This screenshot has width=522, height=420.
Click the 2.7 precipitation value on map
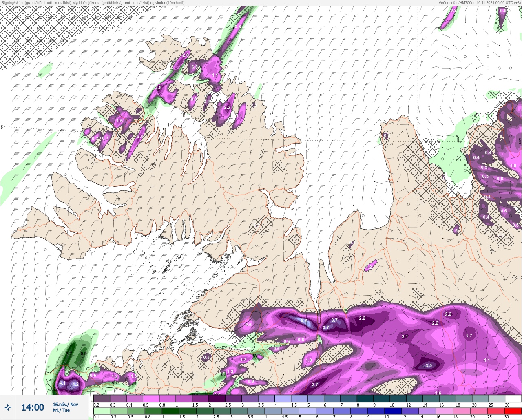(314, 385)
